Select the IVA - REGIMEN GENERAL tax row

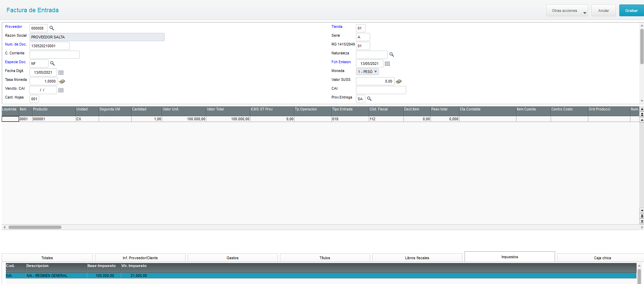pos(321,276)
